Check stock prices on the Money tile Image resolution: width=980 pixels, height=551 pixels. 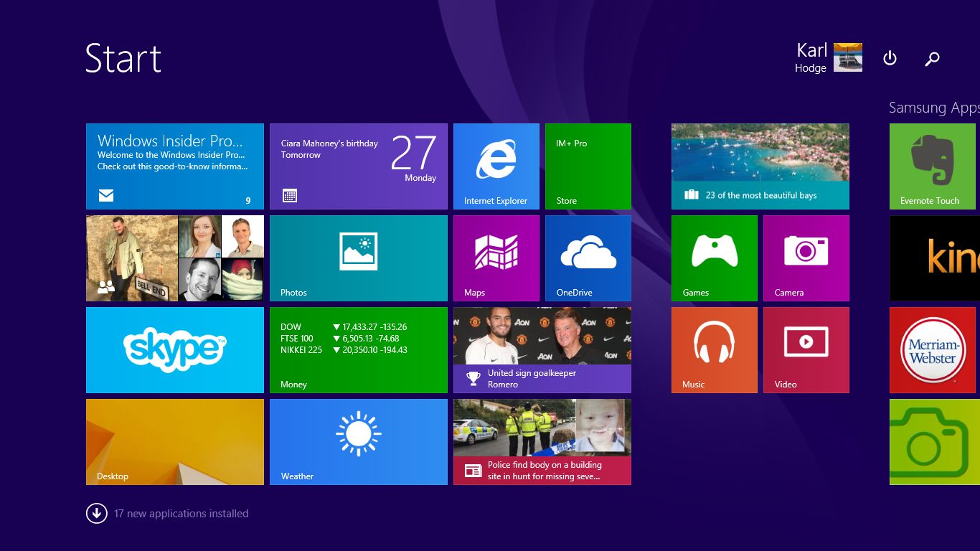(358, 350)
